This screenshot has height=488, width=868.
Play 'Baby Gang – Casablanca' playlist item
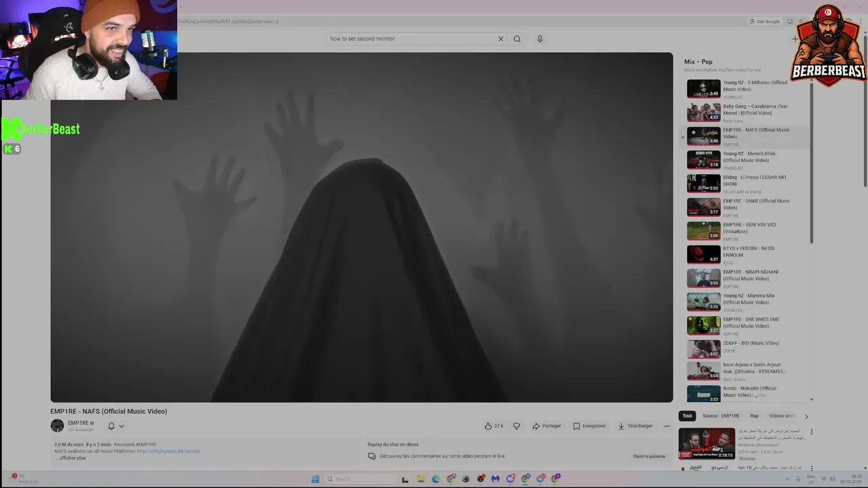click(x=746, y=113)
